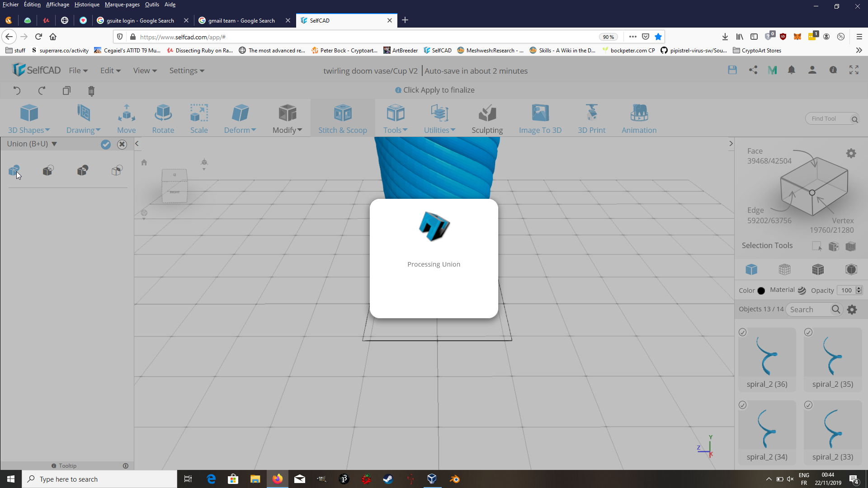This screenshot has height=488, width=868.
Task: Enable the fourth display mode cube
Action: (x=851, y=270)
